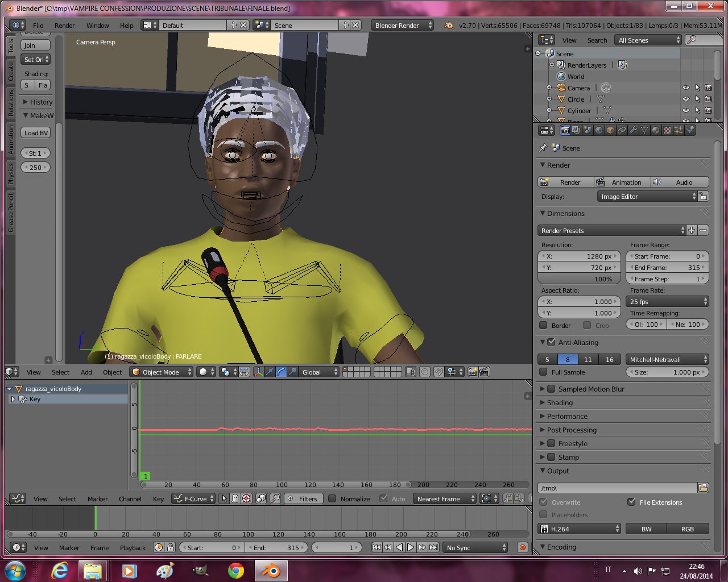Image resolution: width=728 pixels, height=582 pixels.
Task: Open the Render Presets dropdown
Action: (612, 230)
